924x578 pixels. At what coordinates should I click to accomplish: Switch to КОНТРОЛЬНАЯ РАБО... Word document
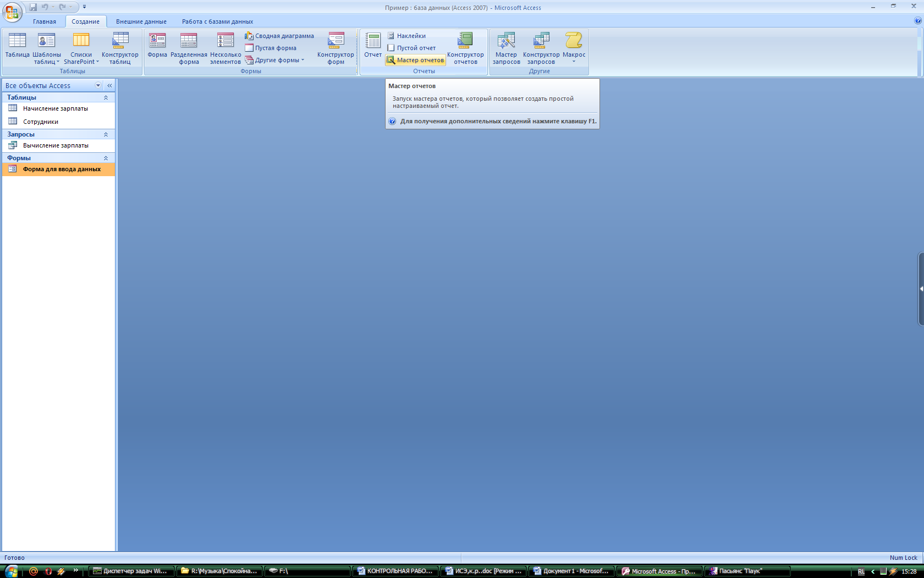click(x=395, y=571)
